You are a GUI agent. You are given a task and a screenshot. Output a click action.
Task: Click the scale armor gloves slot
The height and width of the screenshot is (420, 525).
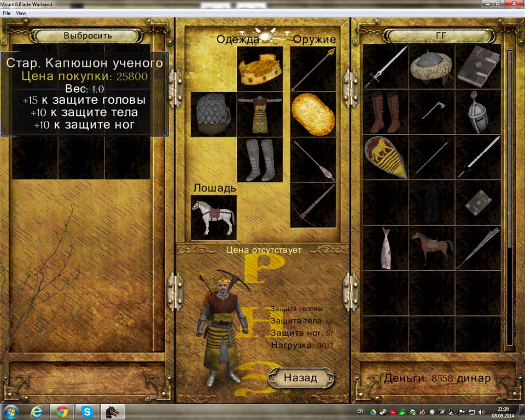[213, 114]
